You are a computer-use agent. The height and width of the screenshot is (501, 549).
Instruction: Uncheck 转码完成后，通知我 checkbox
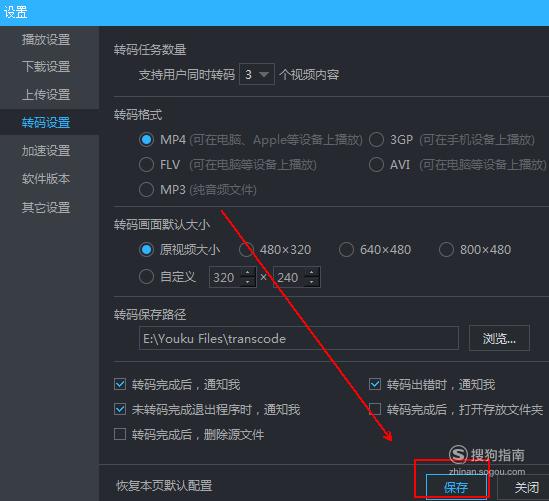click(x=120, y=384)
